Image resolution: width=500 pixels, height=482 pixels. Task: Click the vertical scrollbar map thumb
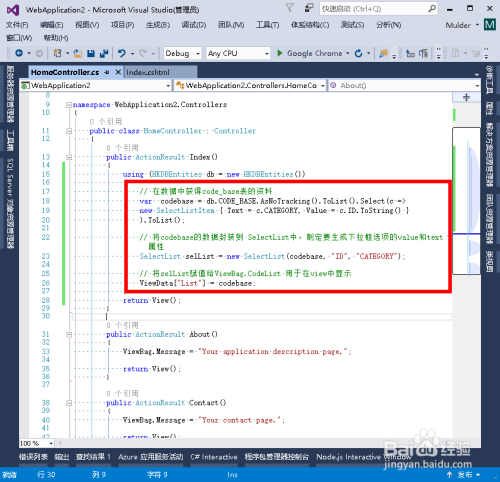coord(466,201)
